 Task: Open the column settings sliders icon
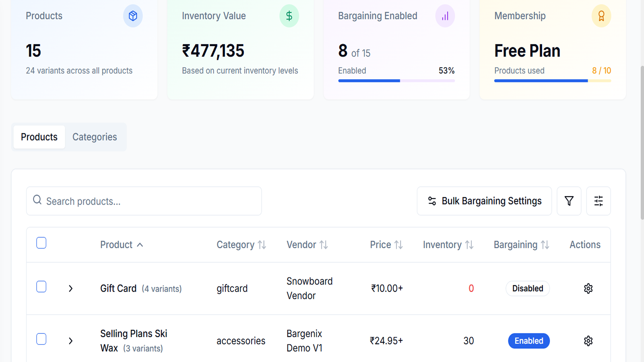click(599, 201)
